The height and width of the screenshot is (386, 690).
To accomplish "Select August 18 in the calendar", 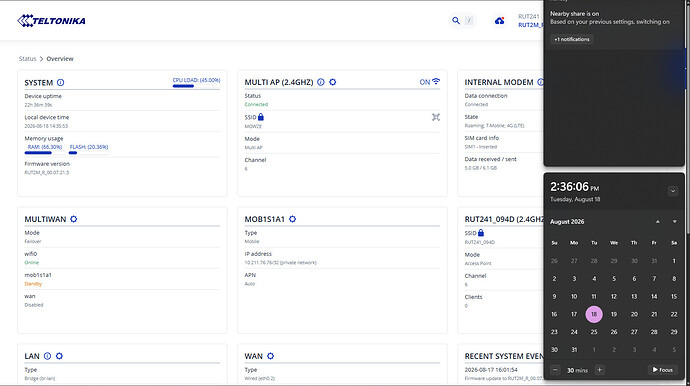I will (x=594, y=314).
